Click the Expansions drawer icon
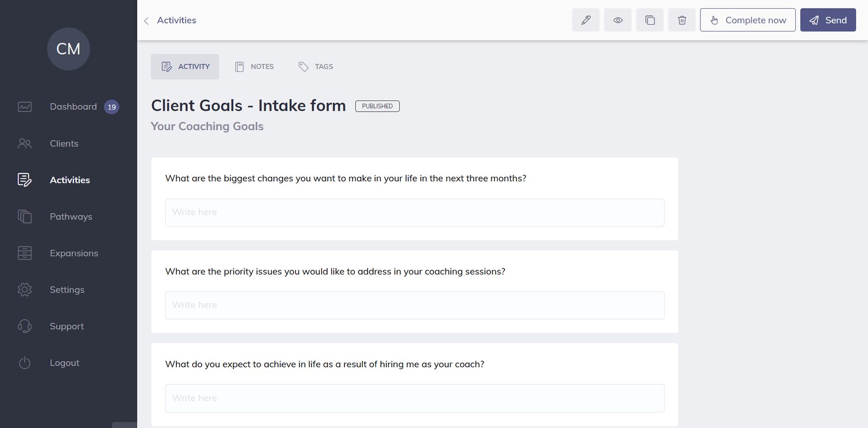 pyautogui.click(x=24, y=253)
